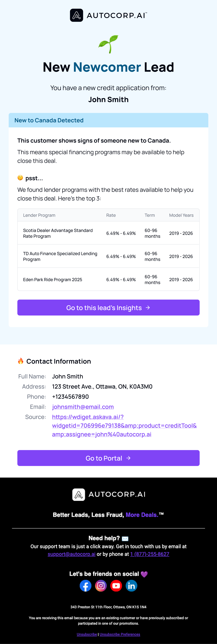Click the purple heart emoji icon
217x644 pixels.
(144, 574)
